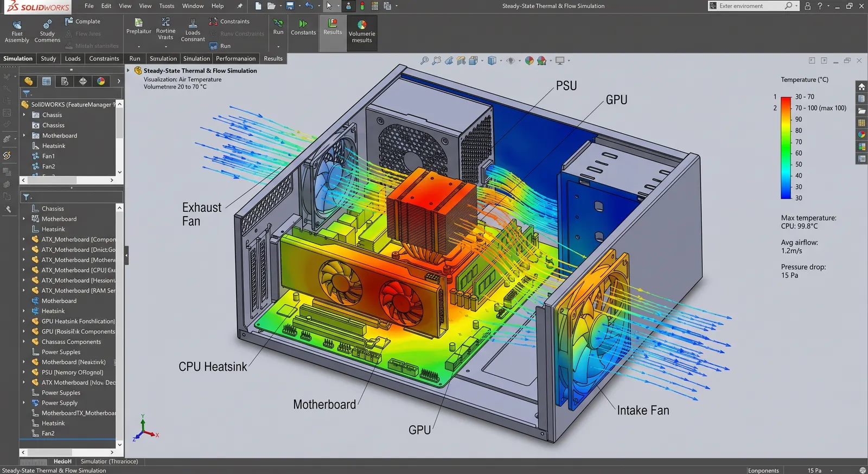Select the cursor pointer tool
This screenshot has width=868, height=474.
[x=329, y=6]
